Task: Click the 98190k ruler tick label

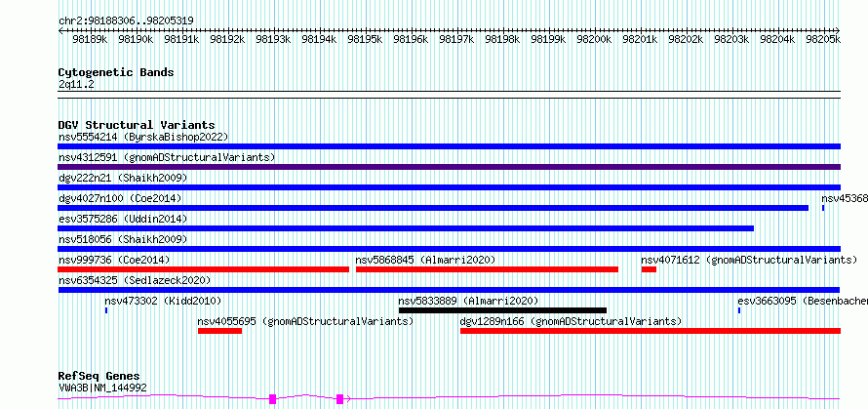Action: (x=136, y=39)
